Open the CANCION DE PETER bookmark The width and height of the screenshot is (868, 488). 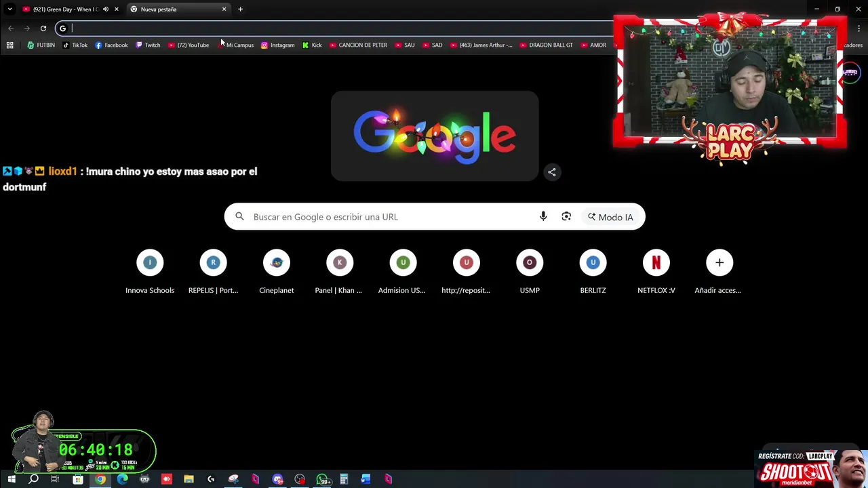pos(358,45)
